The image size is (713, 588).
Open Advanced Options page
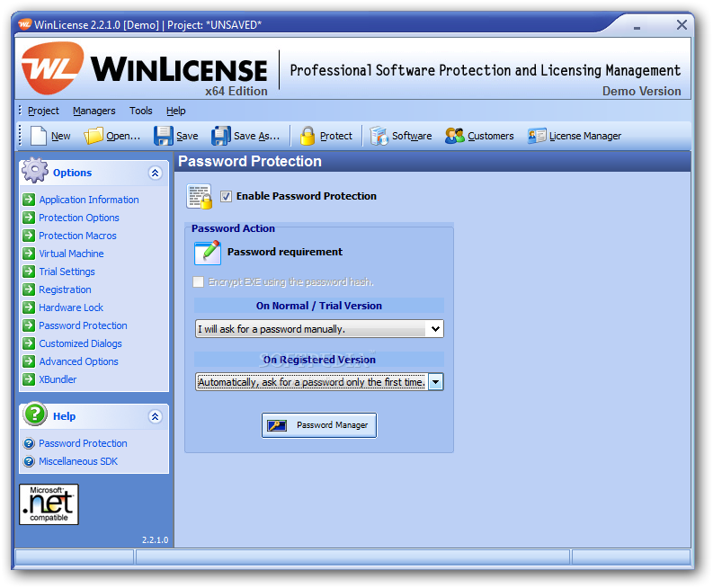78,361
